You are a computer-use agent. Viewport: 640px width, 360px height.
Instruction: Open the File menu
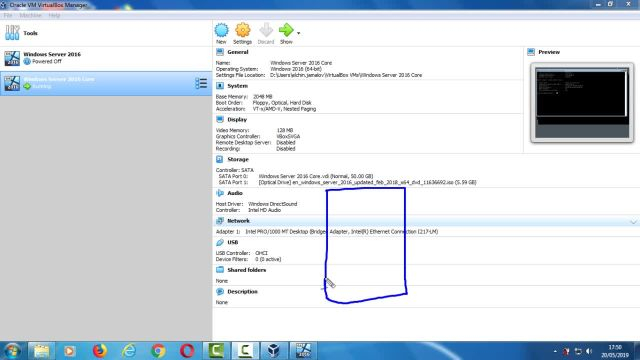pos(8,16)
